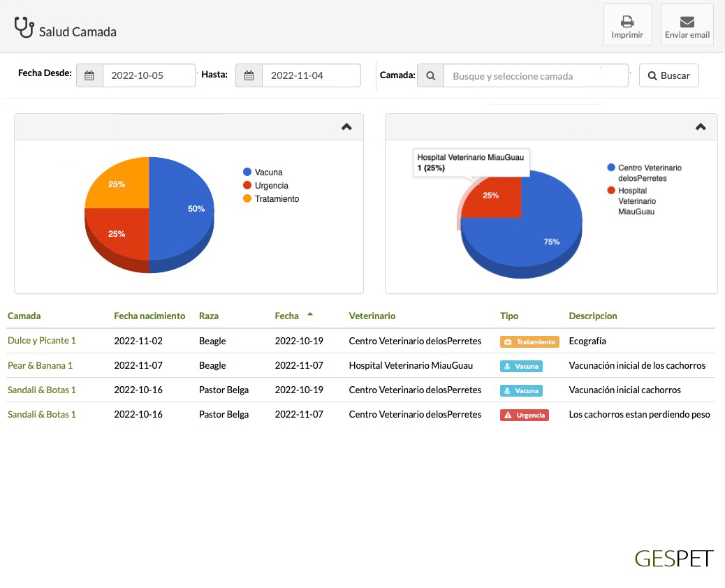Image resolution: width=725 pixels, height=588 pixels.
Task: Click the blue Vacuna legend swatch
Action: coord(247,172)
